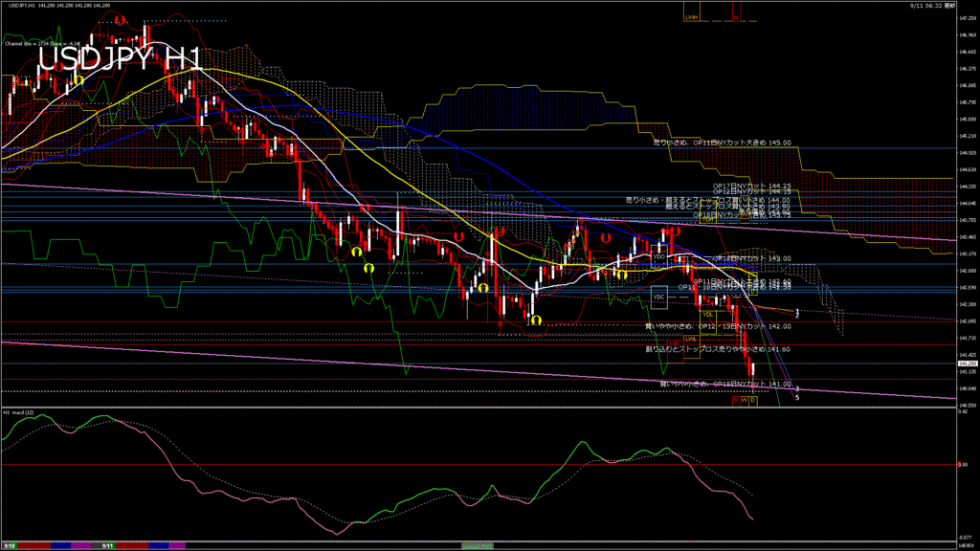Screen dimensions: 980x551
Task: Click the OP12日NYカット 144.15 label
Action: point(752,191)
